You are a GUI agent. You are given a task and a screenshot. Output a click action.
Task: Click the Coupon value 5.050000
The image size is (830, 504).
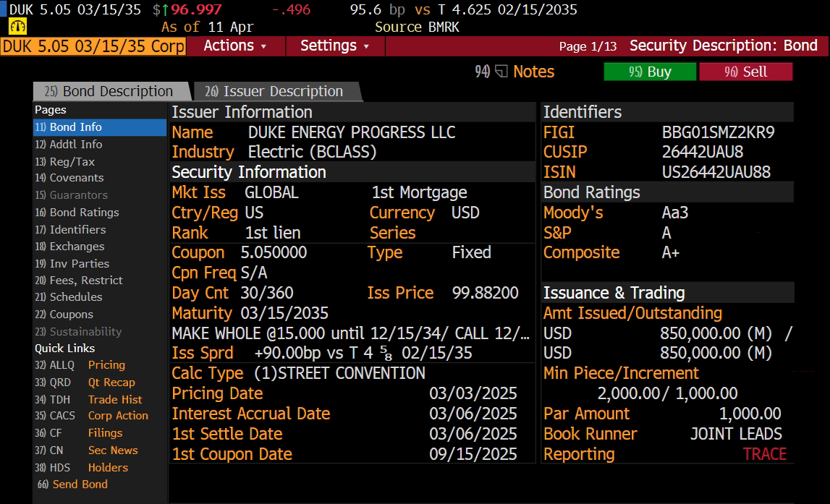pyautogui.click(x=274, y=253)
